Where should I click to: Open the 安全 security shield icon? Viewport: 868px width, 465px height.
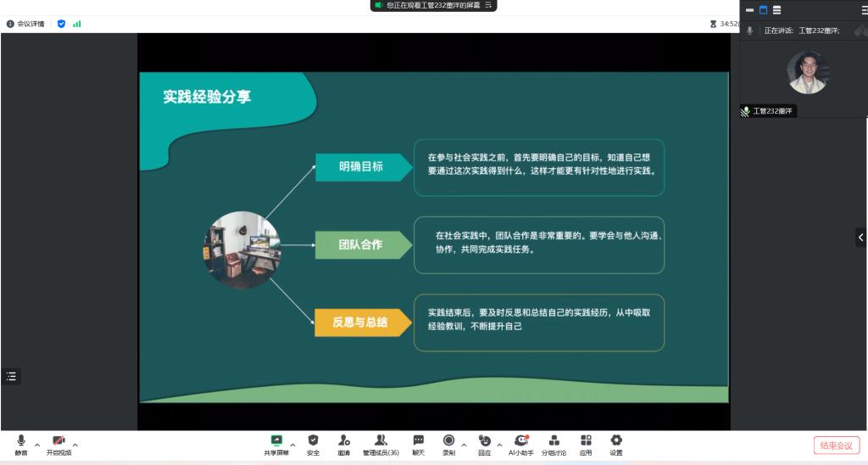coord(314,444)
